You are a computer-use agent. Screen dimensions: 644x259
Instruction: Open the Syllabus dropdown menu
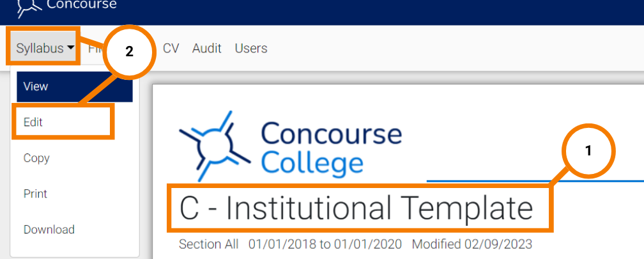(x=43, y=48)
